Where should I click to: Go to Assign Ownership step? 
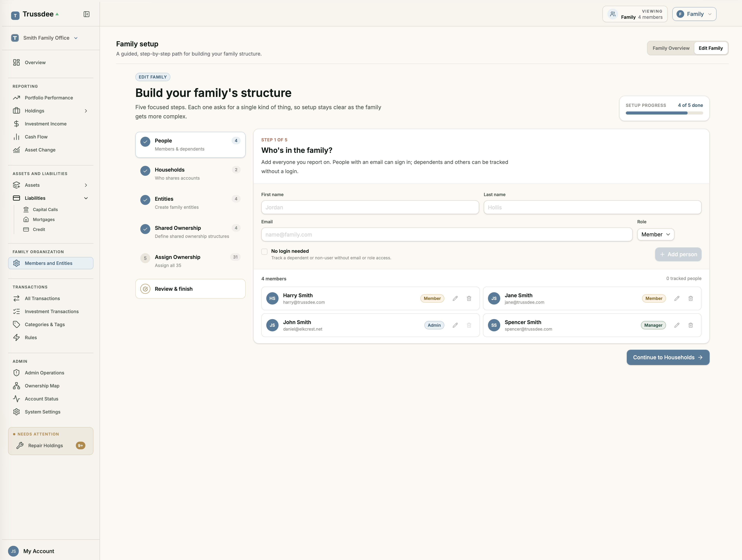(x=190, y=261)
